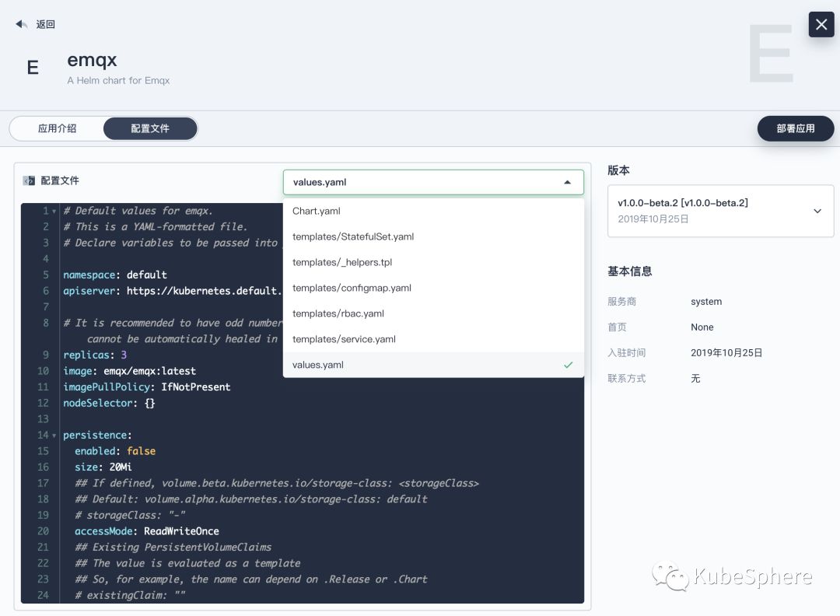Screen dimensions: 840x616
Task: Open version v1.0.0-beta.2 dropdown
Action: [x=720, y=211]
